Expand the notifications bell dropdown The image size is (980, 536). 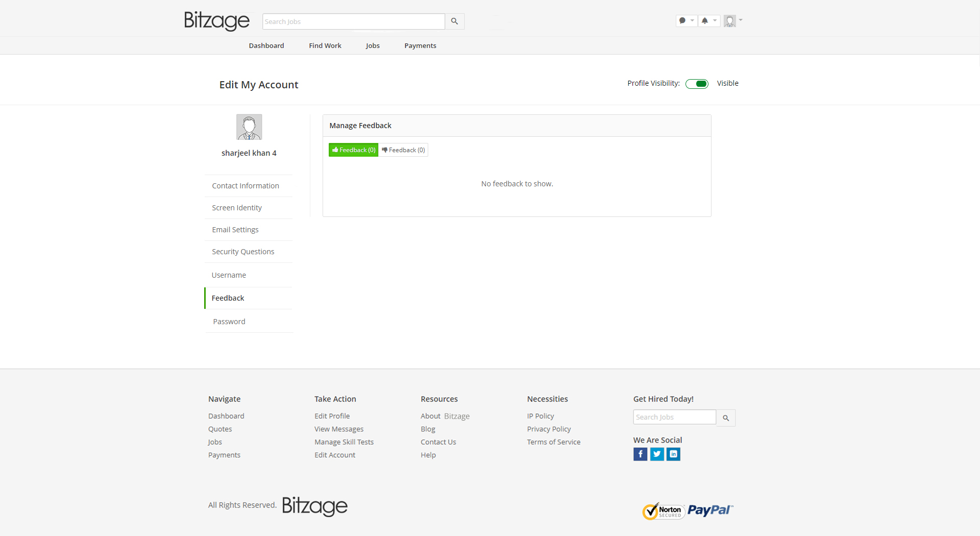tap(708, 21)
